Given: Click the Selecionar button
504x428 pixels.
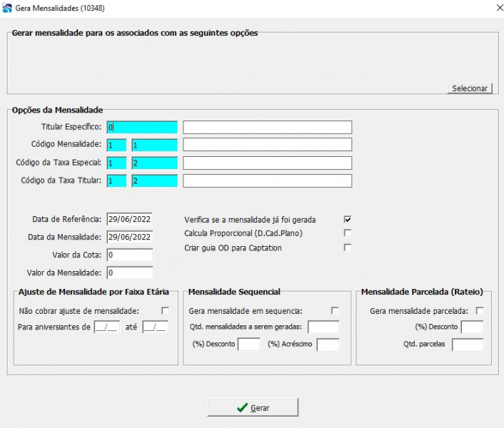Looking at the screenshot, I should (x=470, y=88).
